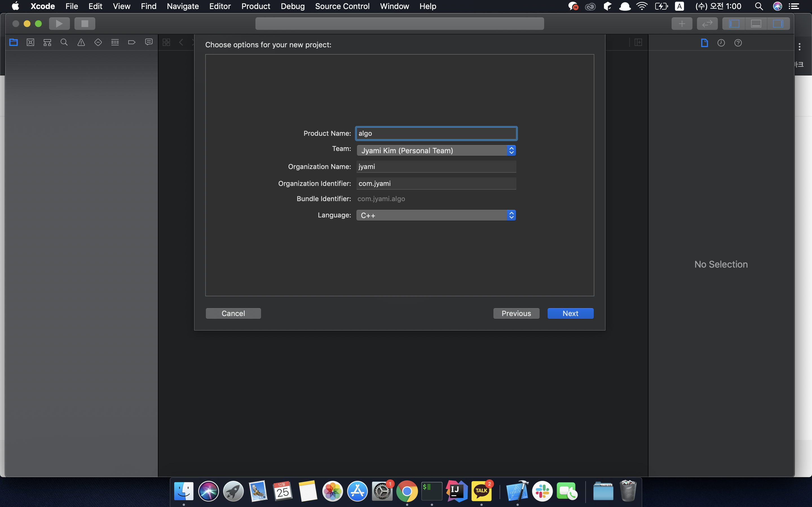Open the Symbol navigator icon
The width and height of the screenshot is (812, 507).
pos(47,42)
